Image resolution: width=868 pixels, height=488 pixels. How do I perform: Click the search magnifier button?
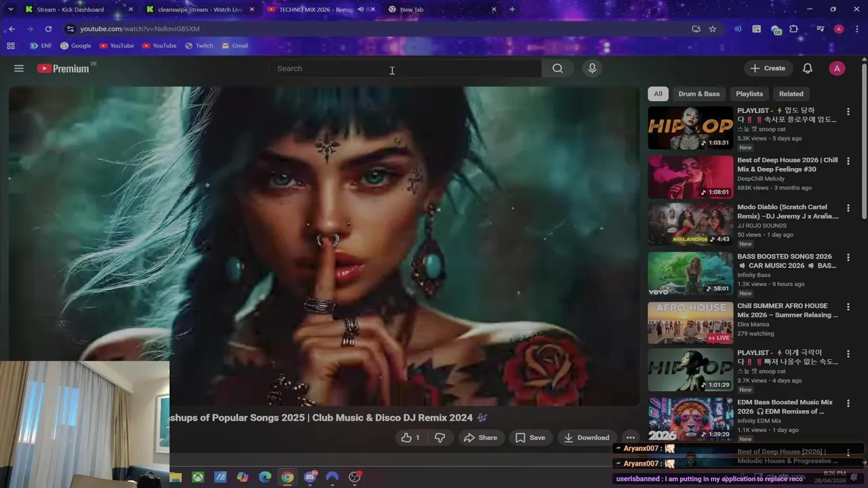[557, 68]
